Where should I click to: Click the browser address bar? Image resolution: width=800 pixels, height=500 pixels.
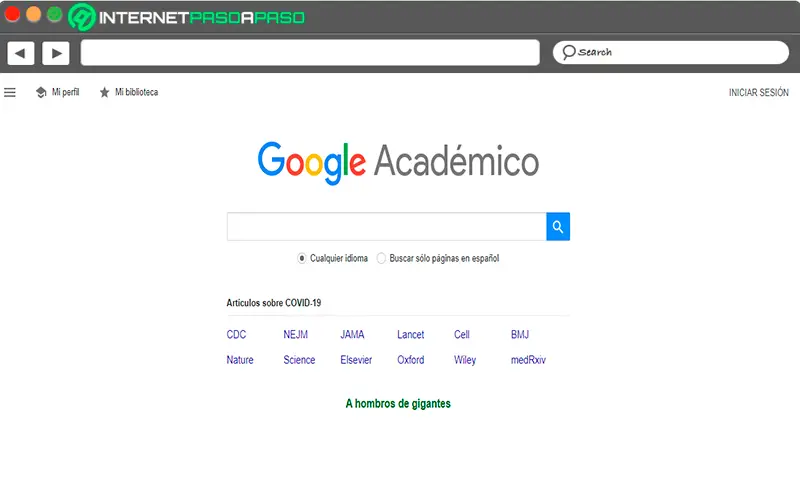tap(310, 53)
